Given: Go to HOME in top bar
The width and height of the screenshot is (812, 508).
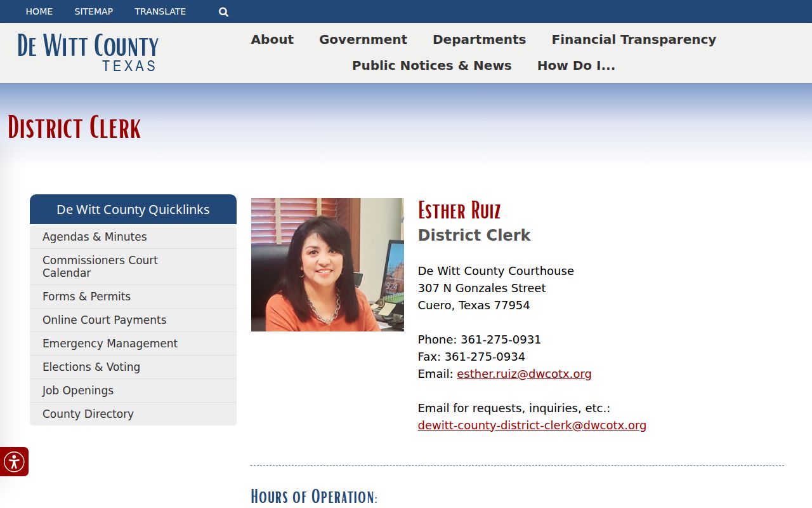Looking at the screenshot, I should (39, 11).
